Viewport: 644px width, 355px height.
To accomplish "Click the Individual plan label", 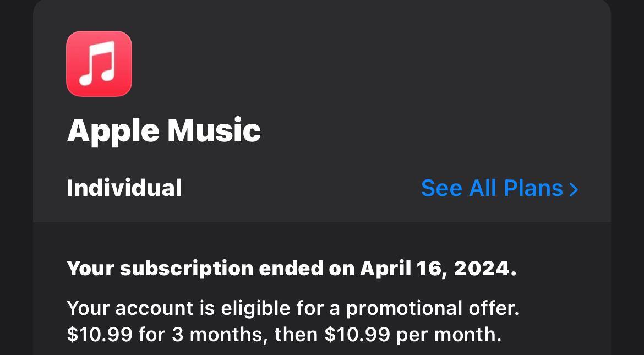I will tap(124, 188).
